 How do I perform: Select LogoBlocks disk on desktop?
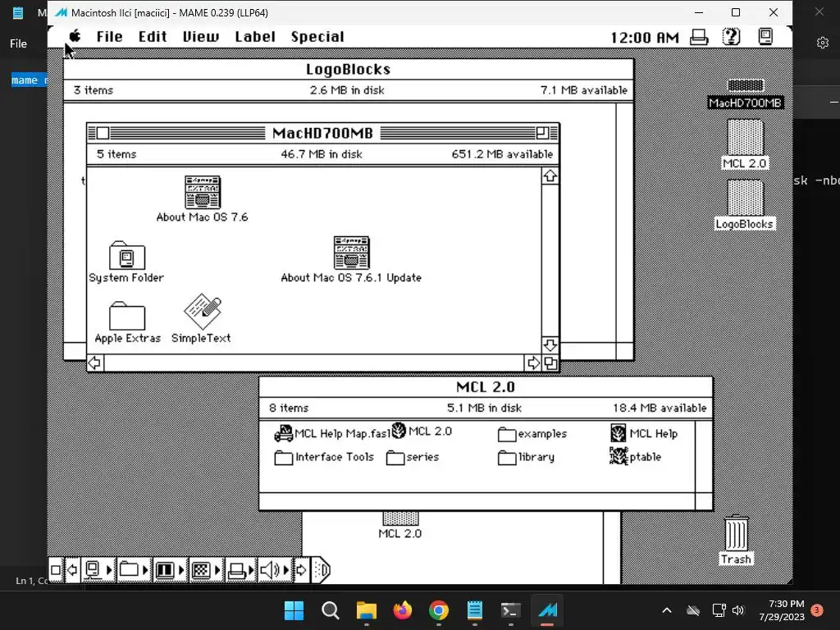(745, 205)
